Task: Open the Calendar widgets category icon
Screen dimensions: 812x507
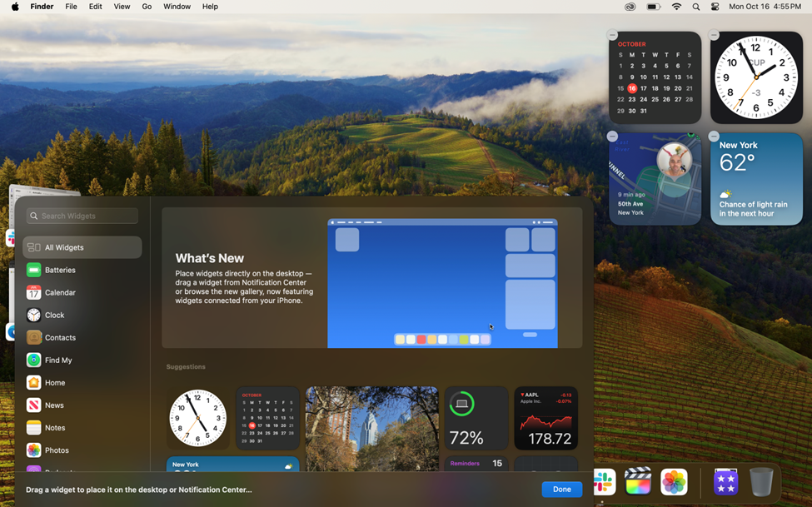Action: pos(33,292)
